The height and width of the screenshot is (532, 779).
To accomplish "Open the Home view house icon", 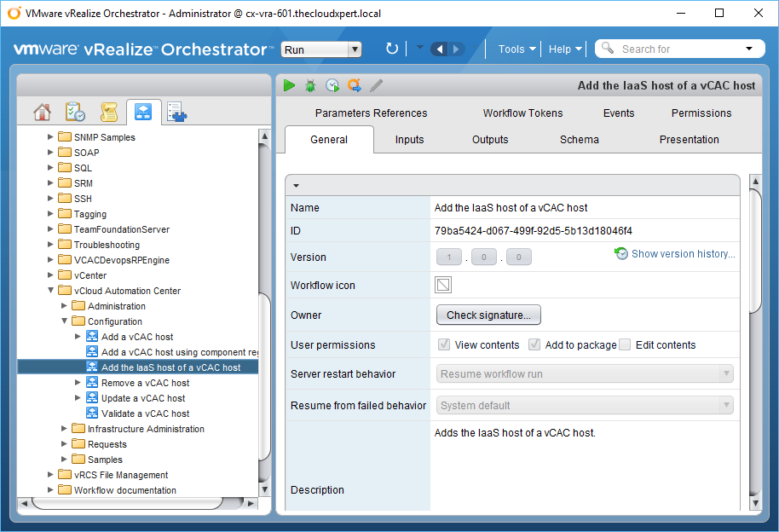I will 42,112.
